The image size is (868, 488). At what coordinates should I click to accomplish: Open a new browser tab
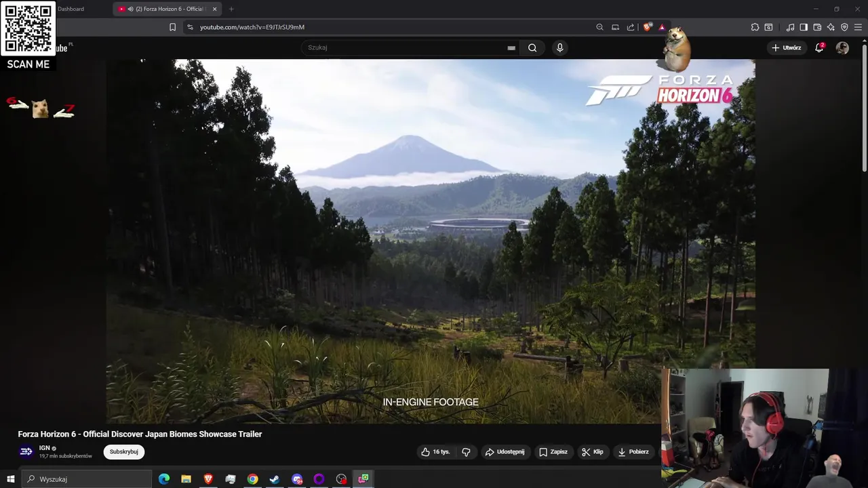pos(231,9)
